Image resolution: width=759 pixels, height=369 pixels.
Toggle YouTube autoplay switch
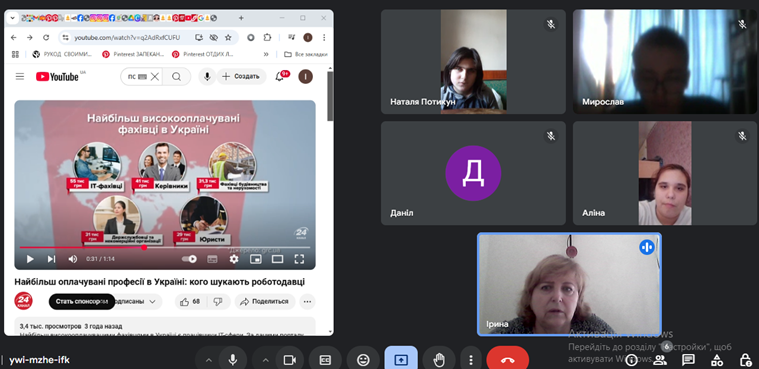click(x=189, y=259)
